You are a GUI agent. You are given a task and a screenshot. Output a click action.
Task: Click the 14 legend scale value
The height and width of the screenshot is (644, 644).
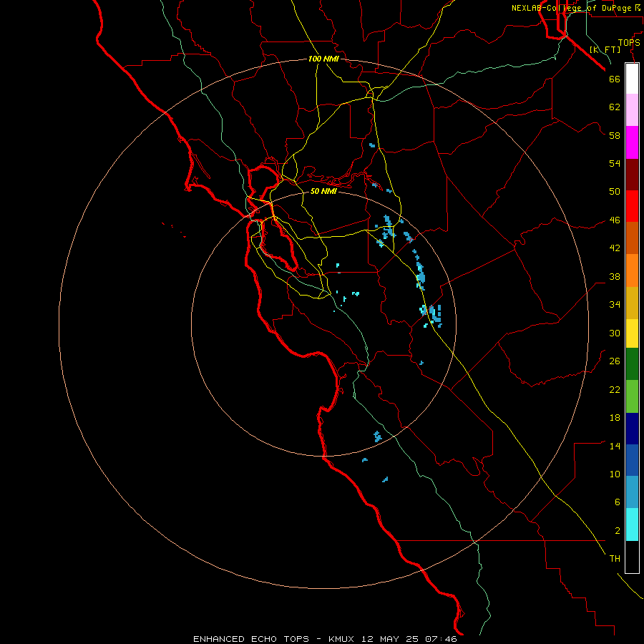pos(615,447)
